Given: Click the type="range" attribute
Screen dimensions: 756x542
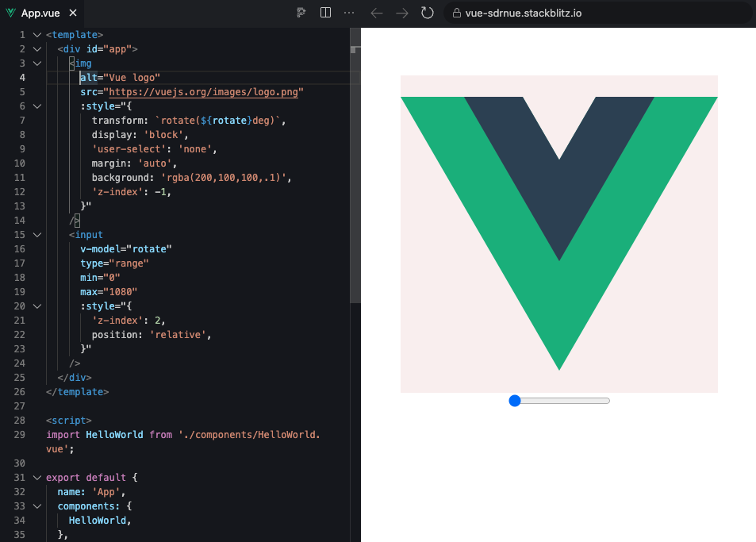Looking at the screenshot, I should click(114, 263).
